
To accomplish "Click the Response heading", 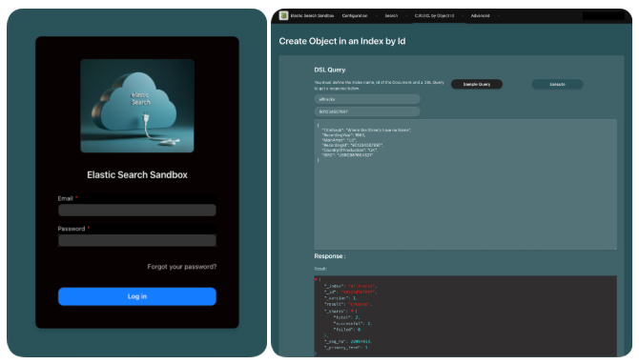I will (x=330, y=256).
